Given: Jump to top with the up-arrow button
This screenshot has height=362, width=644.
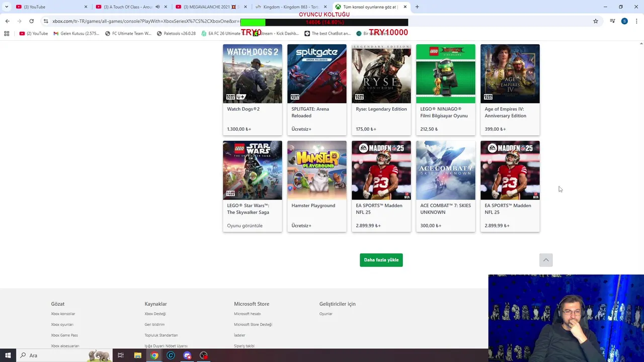Looking at the screenshot, I should (546, 260).
